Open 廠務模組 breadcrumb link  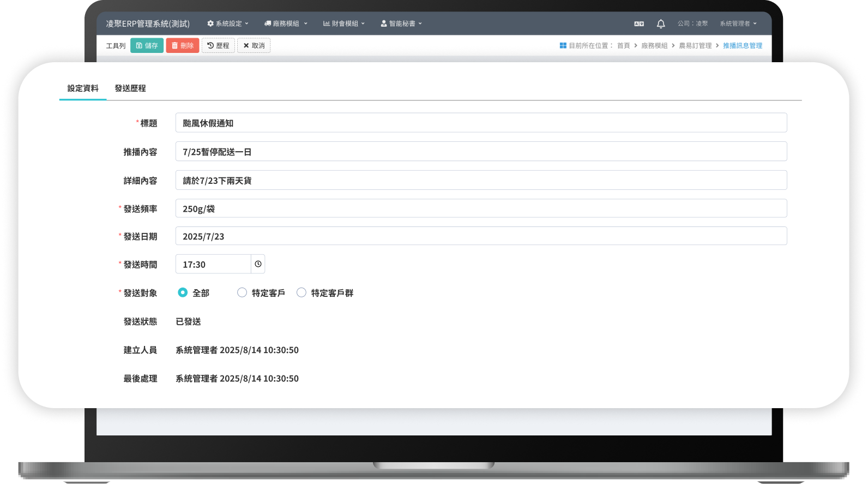click(x=654, y=46)
